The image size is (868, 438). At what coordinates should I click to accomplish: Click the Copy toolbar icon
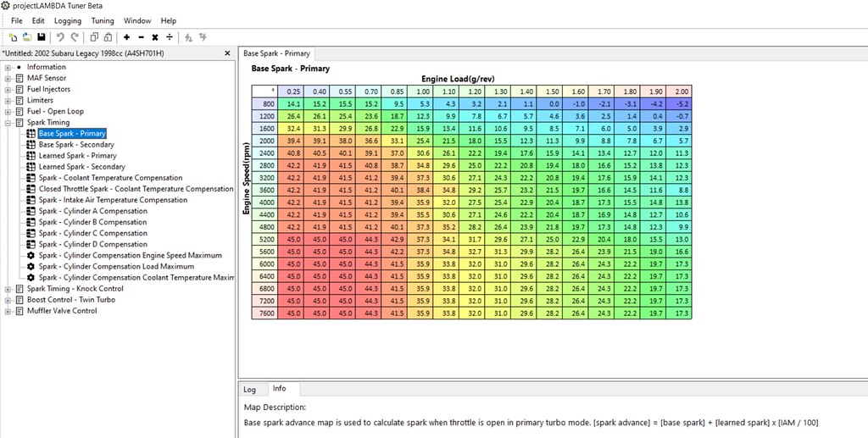click(x=94, y=37)
